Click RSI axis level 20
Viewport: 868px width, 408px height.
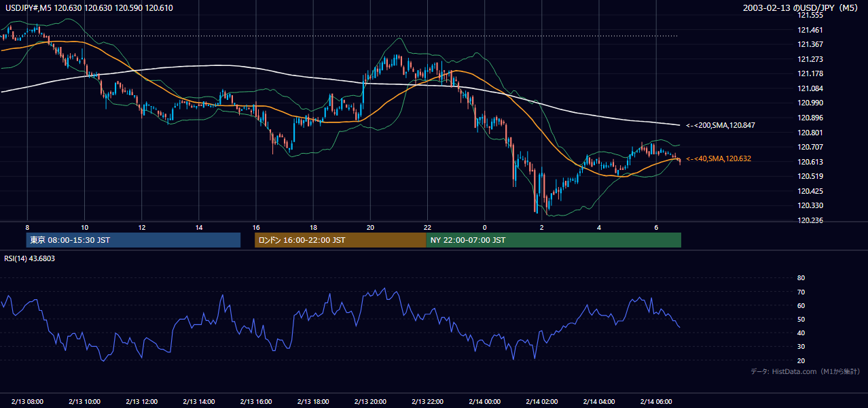coord(801,360)
